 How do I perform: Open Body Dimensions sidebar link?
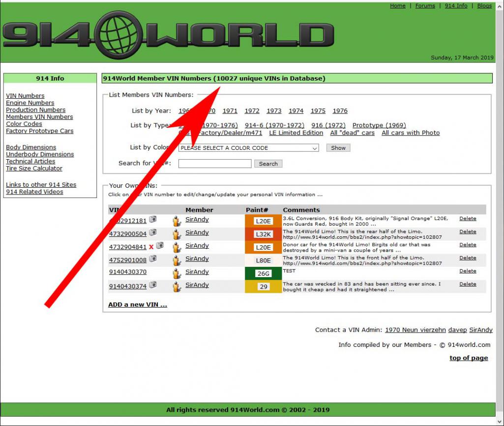pos(31,147)
